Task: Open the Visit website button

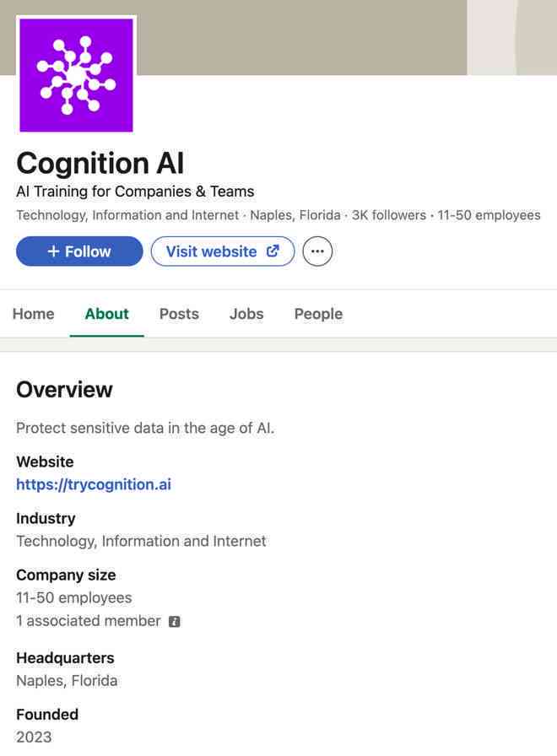Action: tap(223, 251)
